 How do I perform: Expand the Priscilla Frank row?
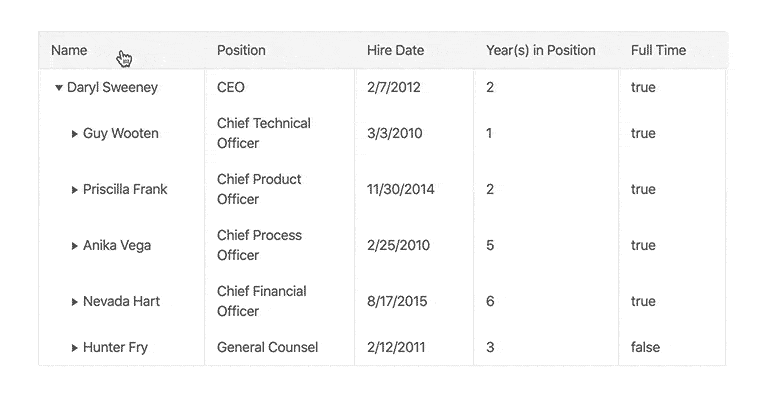[x=75, y=189]
